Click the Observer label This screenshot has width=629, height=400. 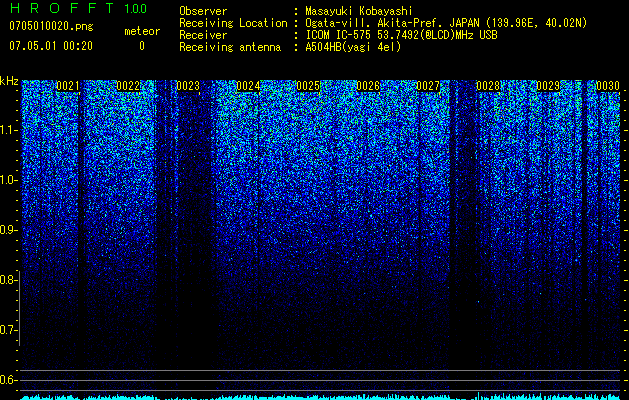203,12
